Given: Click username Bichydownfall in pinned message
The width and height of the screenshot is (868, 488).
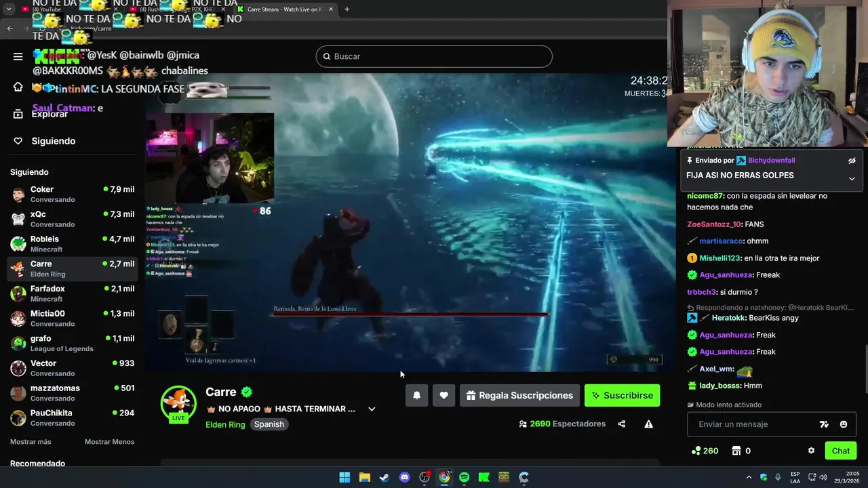Looking at the screenshot, I should pos(771,161).
